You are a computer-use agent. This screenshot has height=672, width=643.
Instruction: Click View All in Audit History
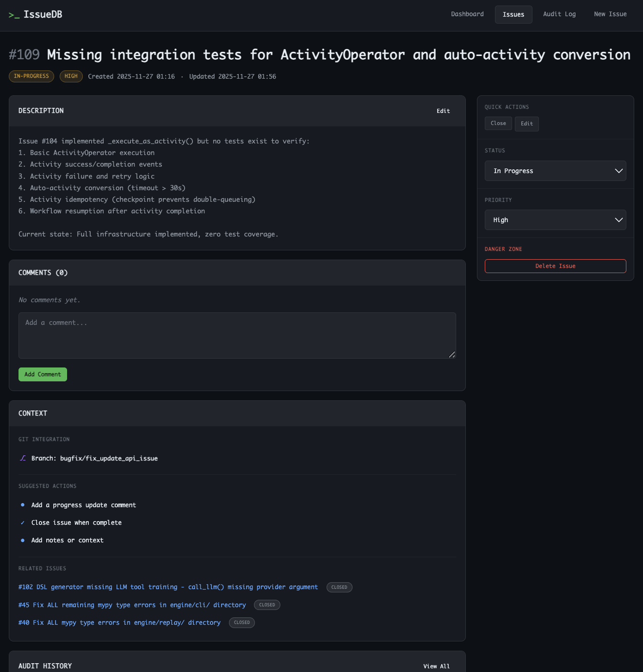436,666
